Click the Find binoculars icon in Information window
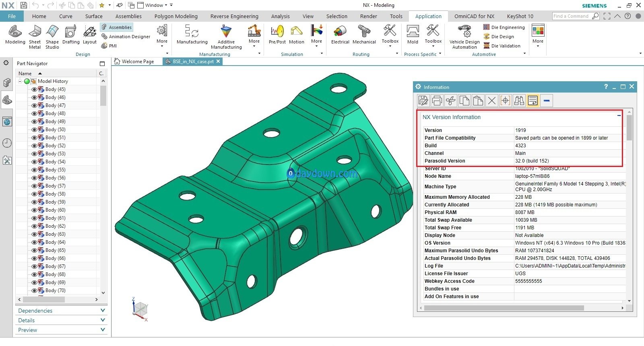The width and height of the screenshot is (644, 346). coord(519,101)
